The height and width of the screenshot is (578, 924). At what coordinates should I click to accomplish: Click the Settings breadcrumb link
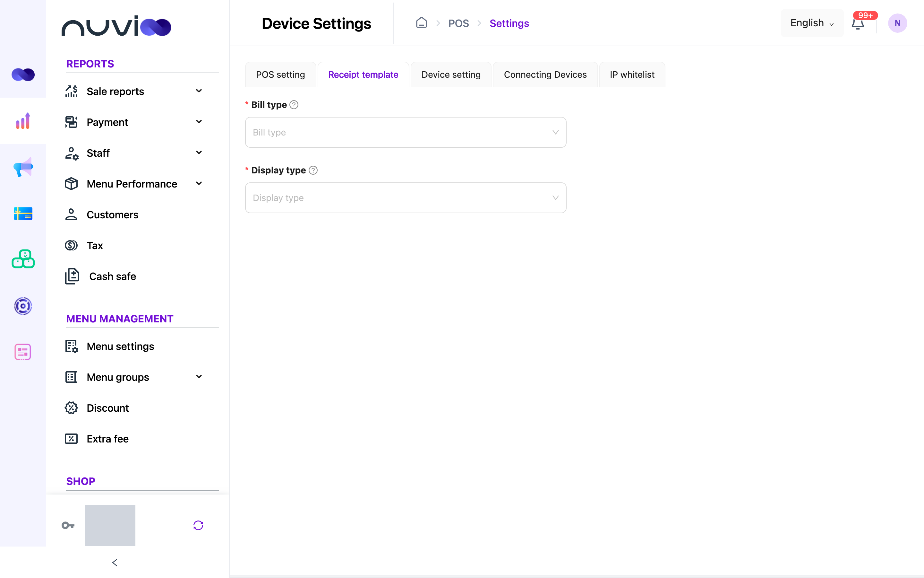tap(509, 23)
